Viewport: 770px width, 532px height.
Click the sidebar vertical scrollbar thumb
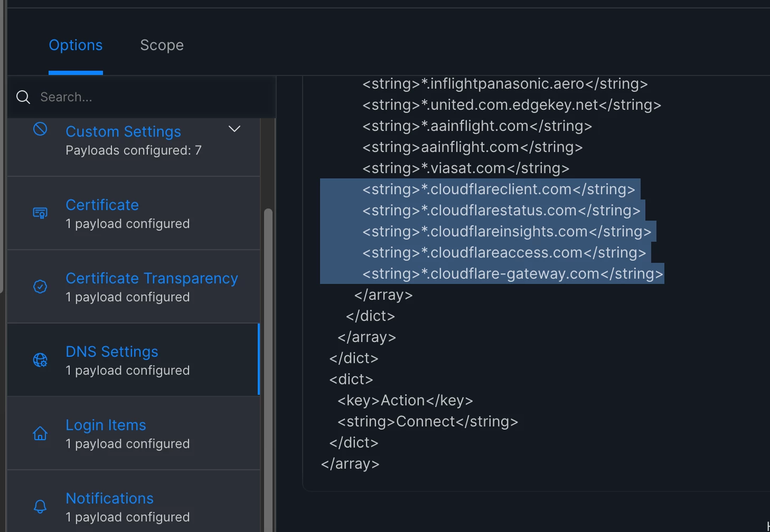[268, 369]
